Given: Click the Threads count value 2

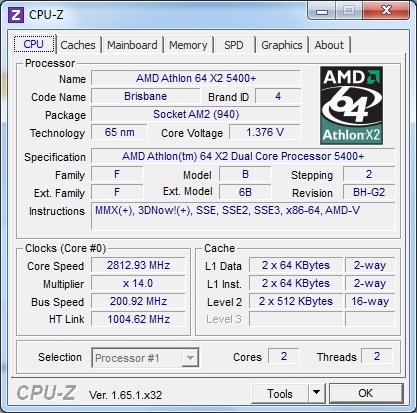Looking at the screenshot, I should pyautogui.click(x=377, y=356).
